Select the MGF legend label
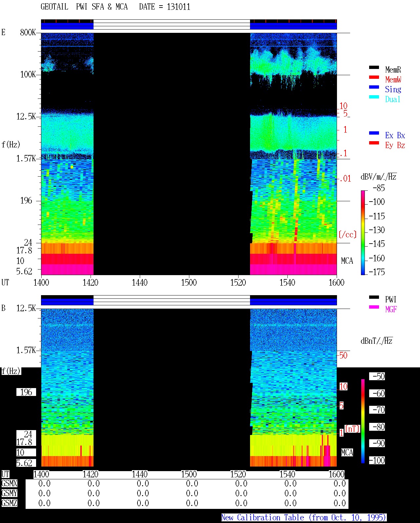This screenshot has width=420, height=523. click(391, 309)
